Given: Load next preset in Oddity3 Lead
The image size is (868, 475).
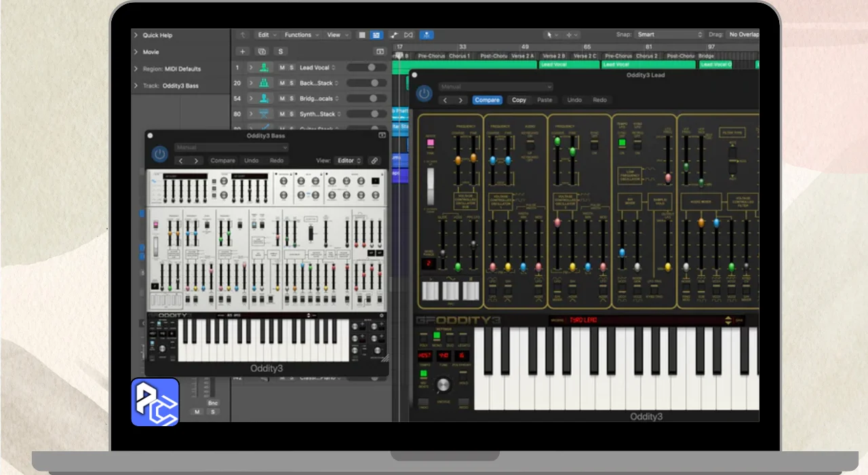Looking at the screenshot, I should point(461,100).
